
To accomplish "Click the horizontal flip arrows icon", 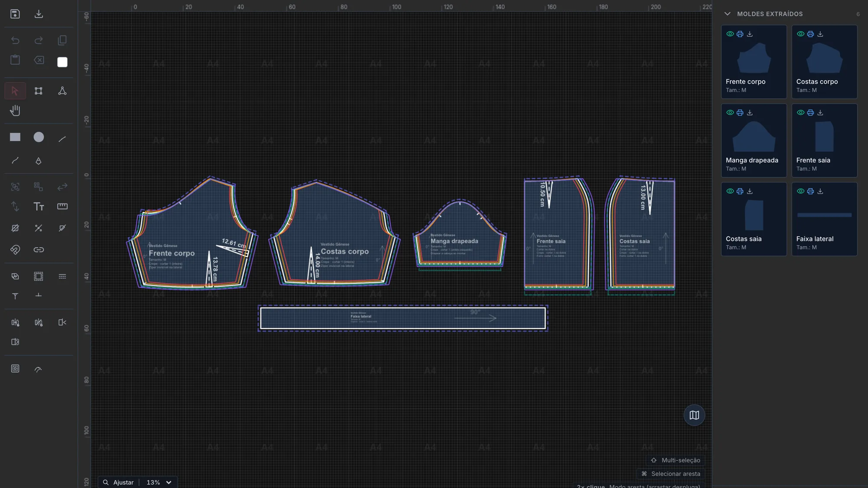I will [x=62, y=187].
